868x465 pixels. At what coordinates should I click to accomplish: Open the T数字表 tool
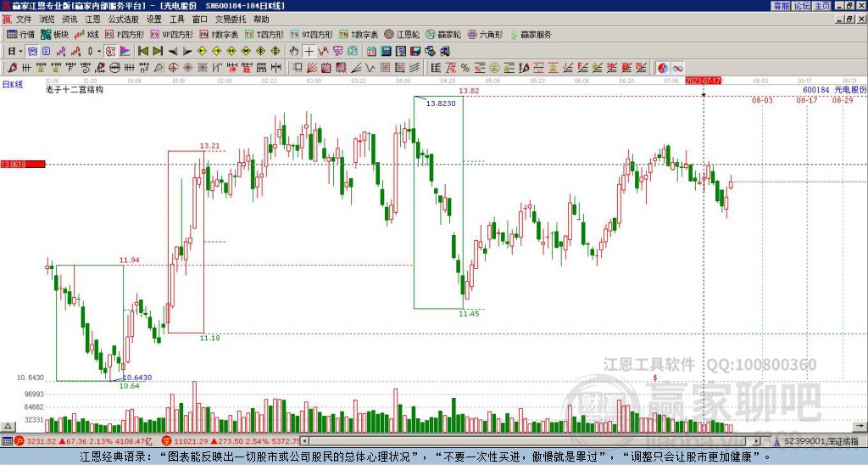[359, 34]
